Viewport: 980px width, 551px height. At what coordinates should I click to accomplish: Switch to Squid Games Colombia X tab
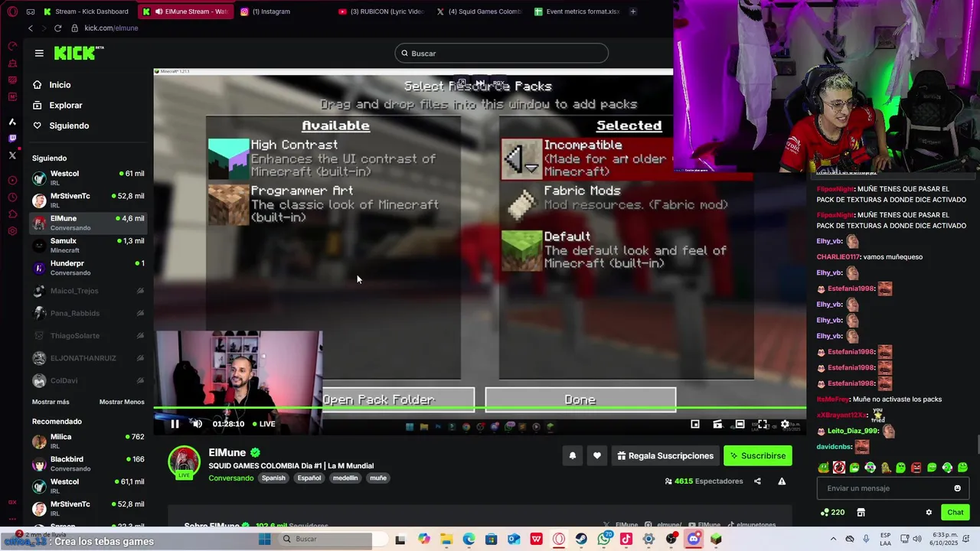479,11
